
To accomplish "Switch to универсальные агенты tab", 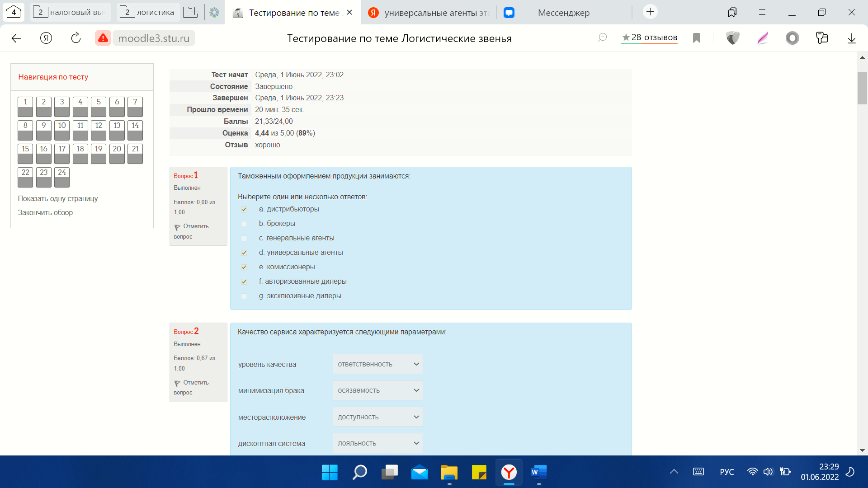I will (x=429, y=13).
